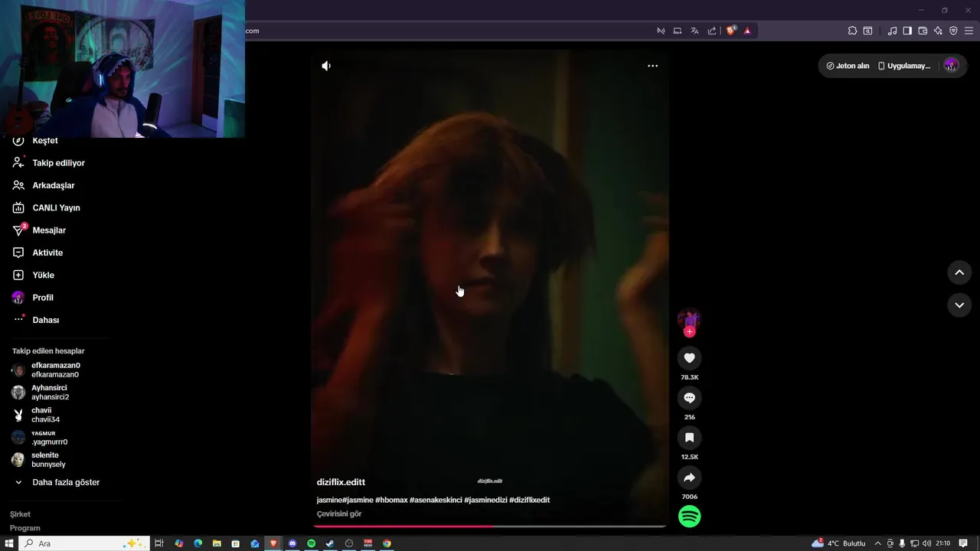The height and width of the screenshot is (551, 980).
Task: Open the media control music note icon
Action: 892,31
